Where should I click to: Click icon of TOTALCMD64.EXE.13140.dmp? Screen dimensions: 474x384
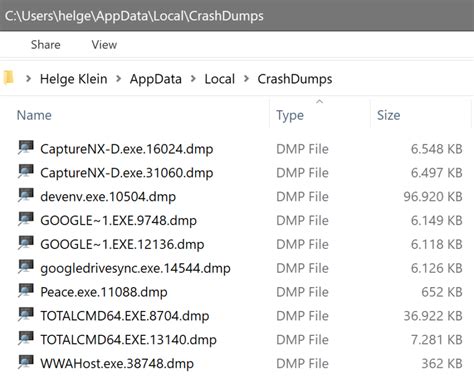26,338
